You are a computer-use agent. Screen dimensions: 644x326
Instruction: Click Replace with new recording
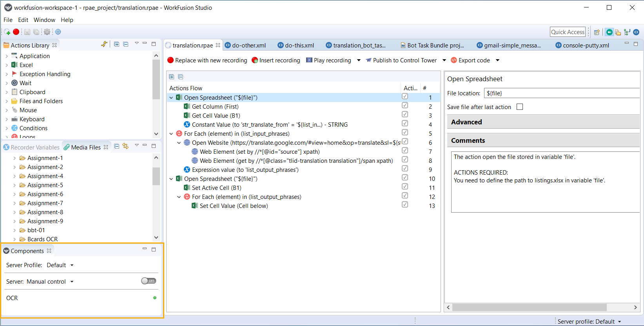point(207,60)
